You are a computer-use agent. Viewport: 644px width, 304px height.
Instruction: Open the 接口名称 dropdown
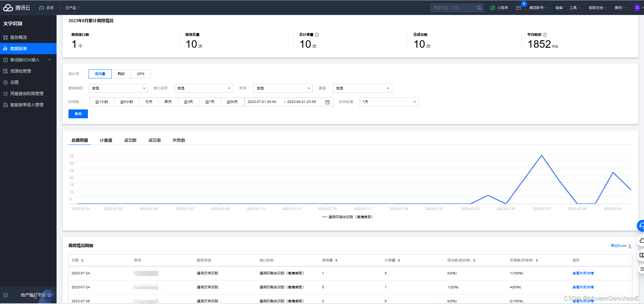pos(204,88)
